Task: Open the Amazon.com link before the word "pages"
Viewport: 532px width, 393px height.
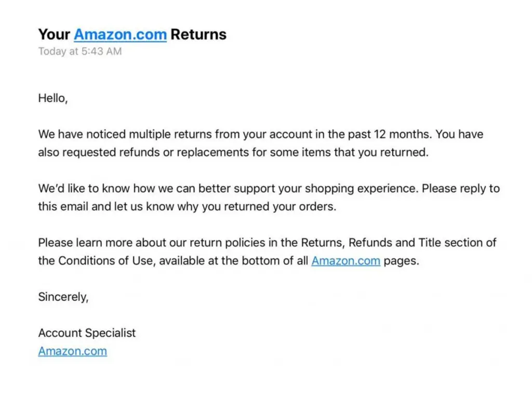Action: pos(345,261)
